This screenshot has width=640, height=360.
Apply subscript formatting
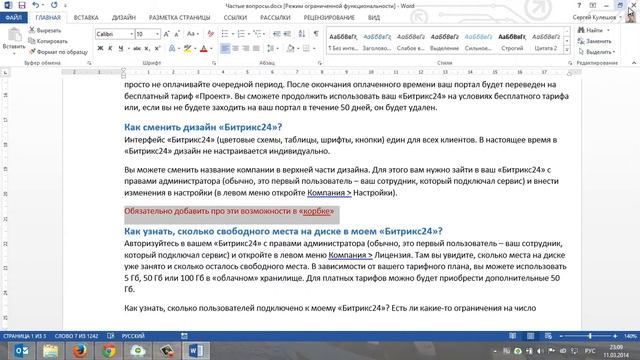147,49
